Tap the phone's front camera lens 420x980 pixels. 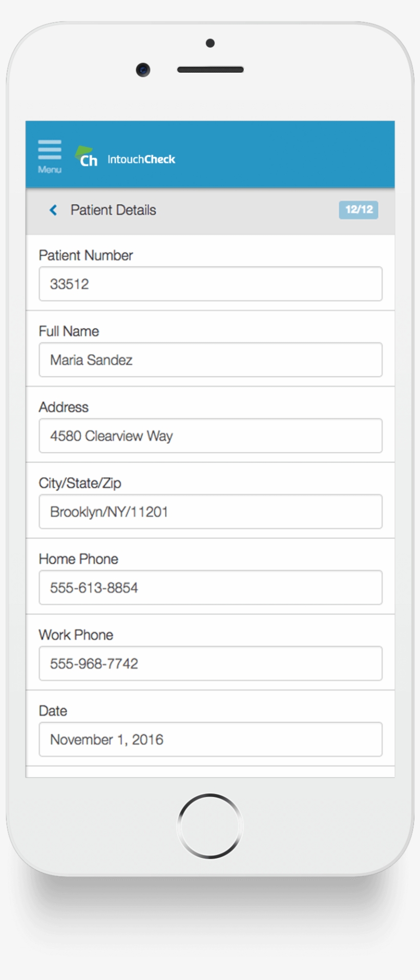pos(143,70)
